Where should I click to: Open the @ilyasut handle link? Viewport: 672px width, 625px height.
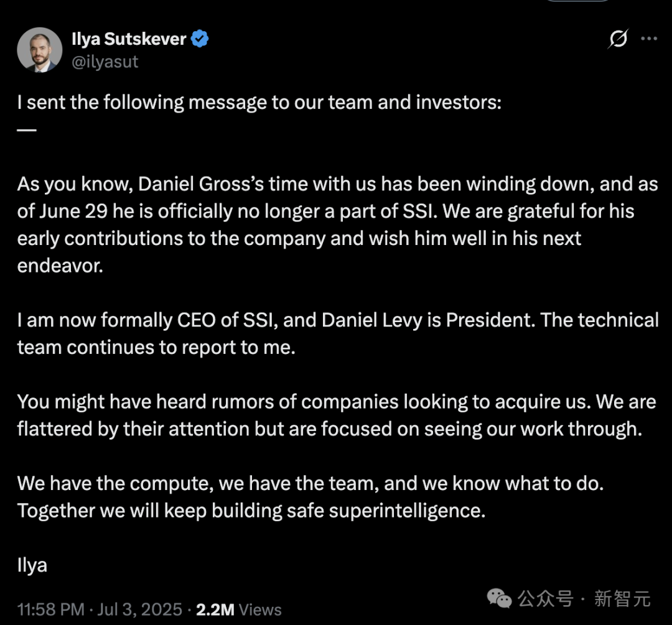coord(105,62)
